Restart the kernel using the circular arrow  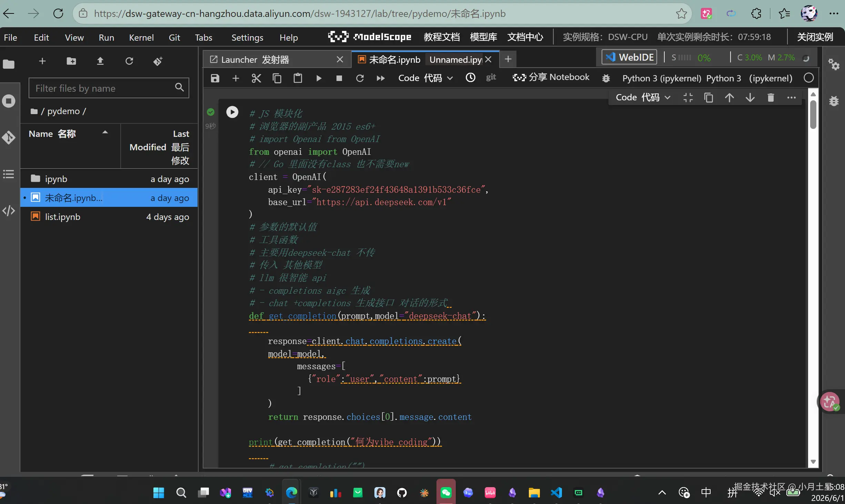[x=360, y=78]
